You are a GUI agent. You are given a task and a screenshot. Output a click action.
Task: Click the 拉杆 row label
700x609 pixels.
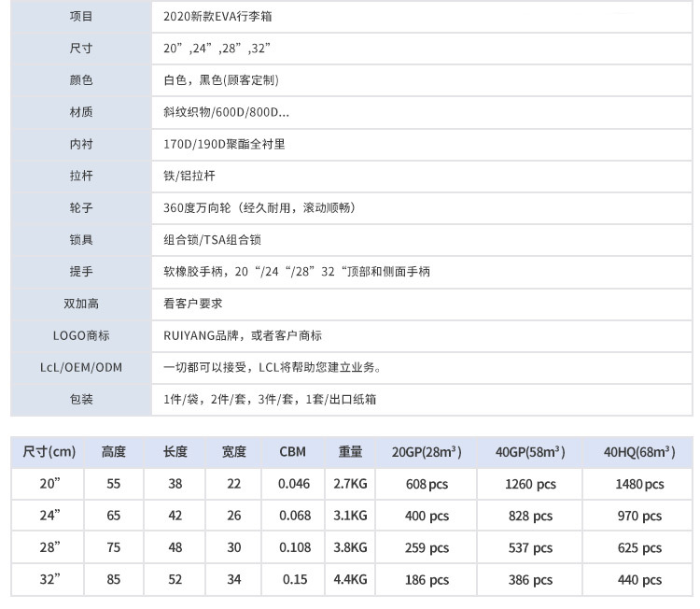click(x=81, y=176)
